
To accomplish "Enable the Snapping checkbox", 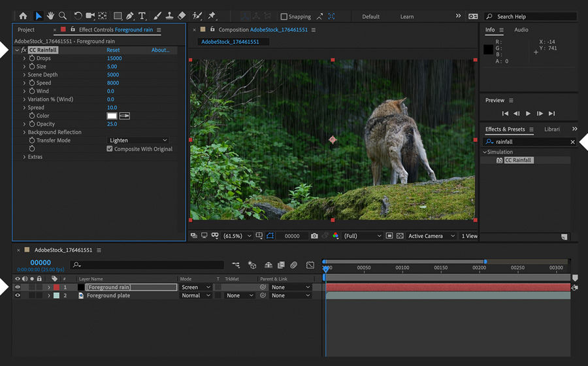I will pos(284,16).
